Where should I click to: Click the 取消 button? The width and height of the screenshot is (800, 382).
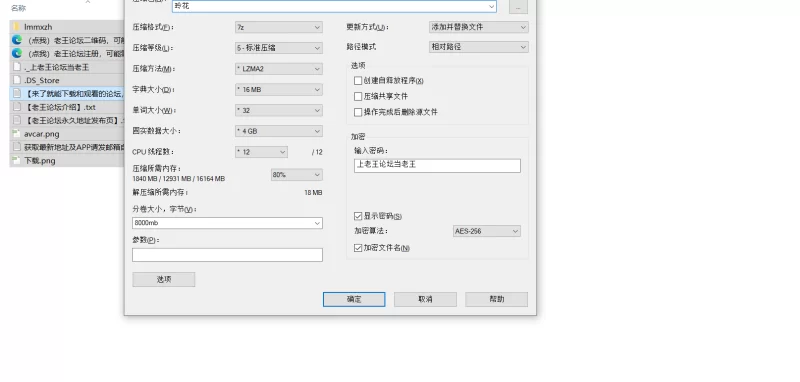point(425,299)
